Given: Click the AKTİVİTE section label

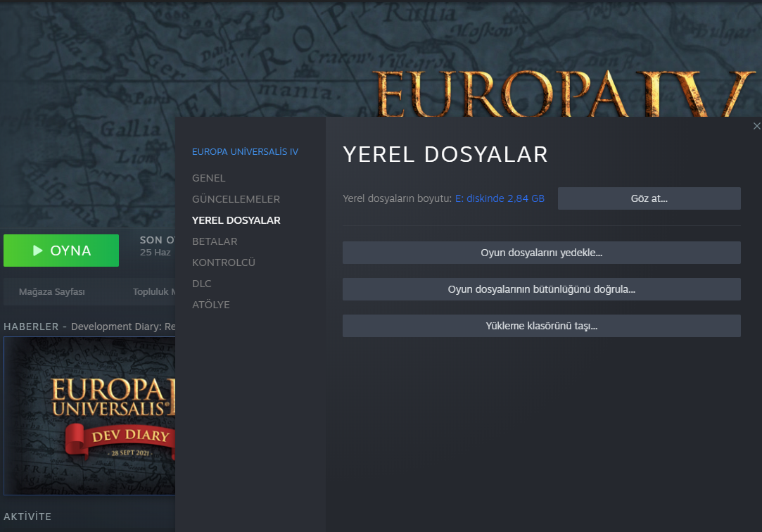Looking at the screenshot, I should pyautogui.click(x=27, y=517).
